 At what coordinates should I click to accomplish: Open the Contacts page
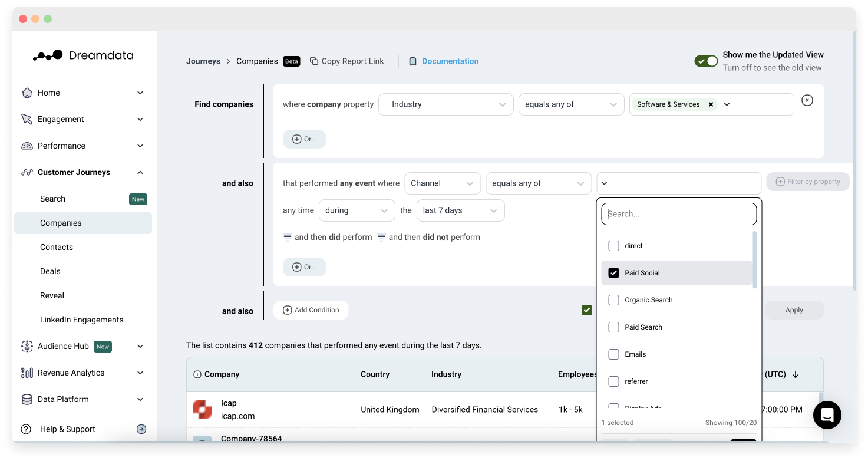point(57,247)
